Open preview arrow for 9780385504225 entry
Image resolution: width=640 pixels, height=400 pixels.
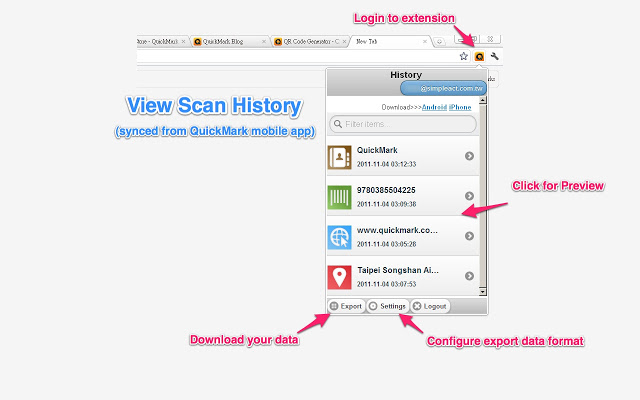(469, 196)
